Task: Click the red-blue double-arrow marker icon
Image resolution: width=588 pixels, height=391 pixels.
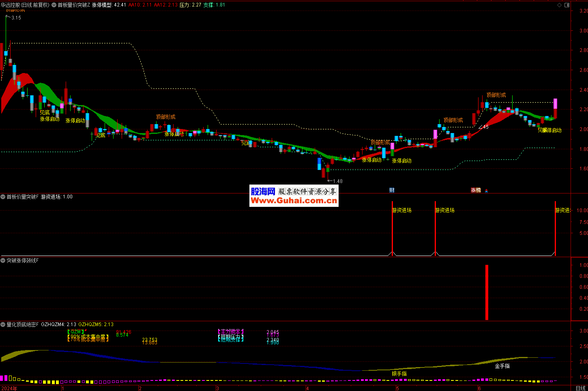Action: coord(487,190)
